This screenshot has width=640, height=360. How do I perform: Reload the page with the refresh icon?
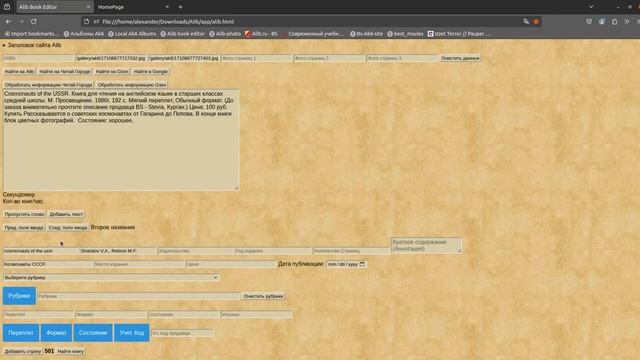tap(34, 21)
